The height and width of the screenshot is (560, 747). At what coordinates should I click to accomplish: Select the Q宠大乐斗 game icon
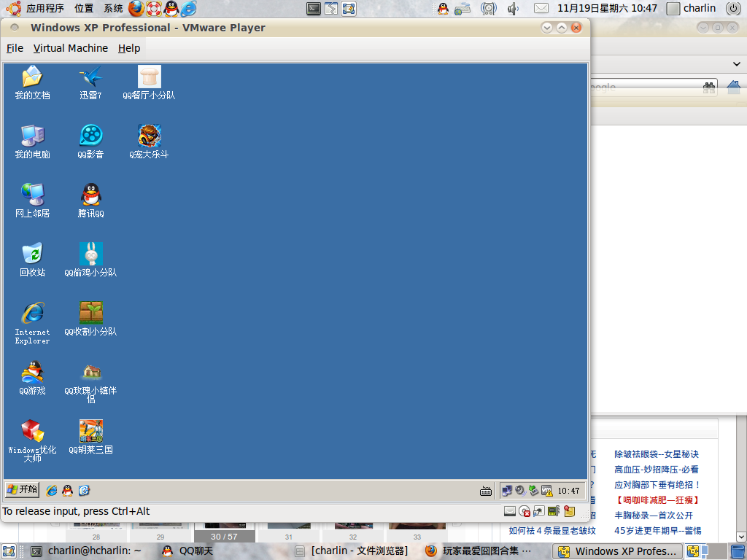pos(149,141)
